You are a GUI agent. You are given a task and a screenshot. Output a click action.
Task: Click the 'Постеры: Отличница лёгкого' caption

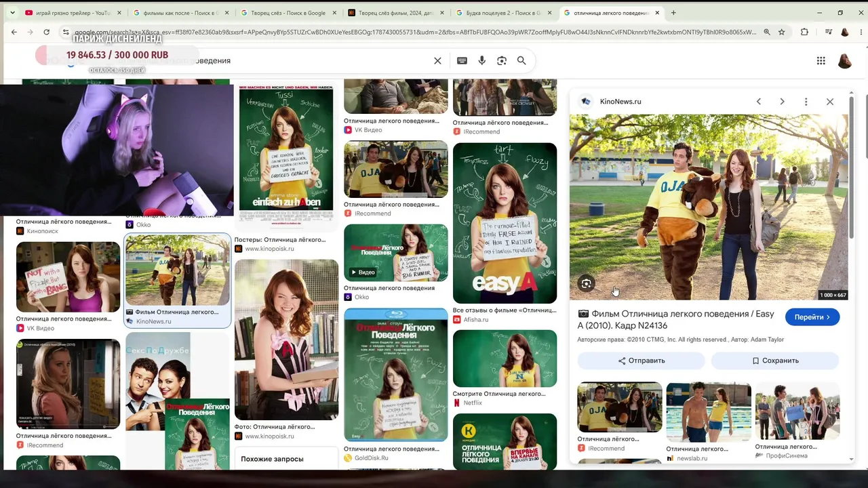click(280, 240)
